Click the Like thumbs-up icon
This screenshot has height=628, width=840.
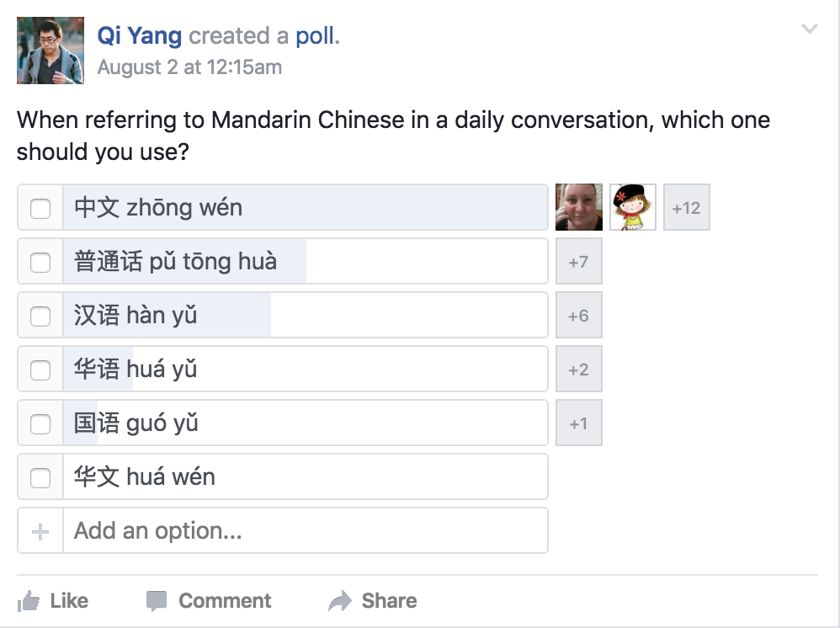pos(29,601)
